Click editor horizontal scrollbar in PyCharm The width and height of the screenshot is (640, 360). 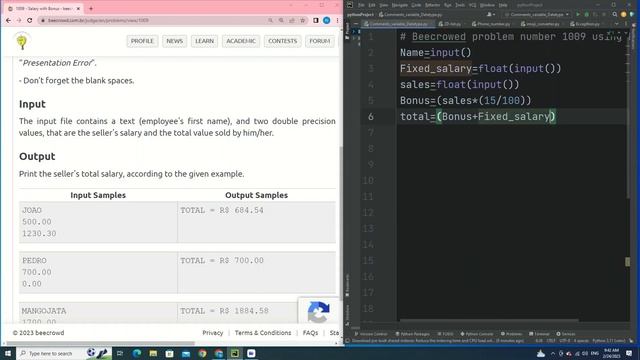click(x=489, y=320)
